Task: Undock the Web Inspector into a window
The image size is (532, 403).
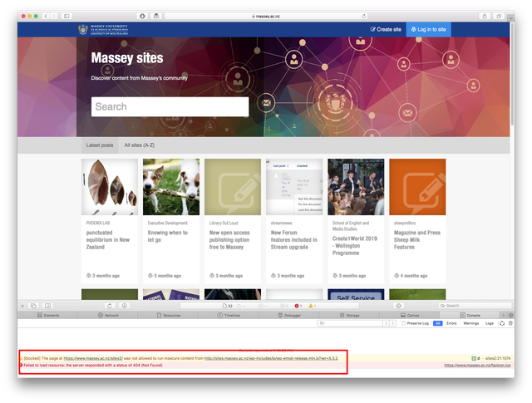Action: tap(33, 306)
